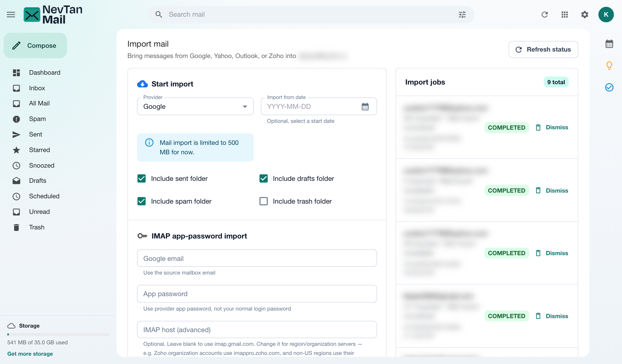Click Refresh status button
This screenshot has height=364, width=622.
[x=543, y=50]
